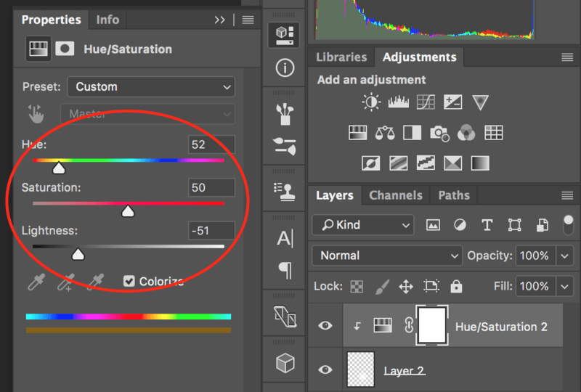The width and height of the screenshot is (581, 392).
Task: Toggle shape layers filter
Action: [515, 225]
